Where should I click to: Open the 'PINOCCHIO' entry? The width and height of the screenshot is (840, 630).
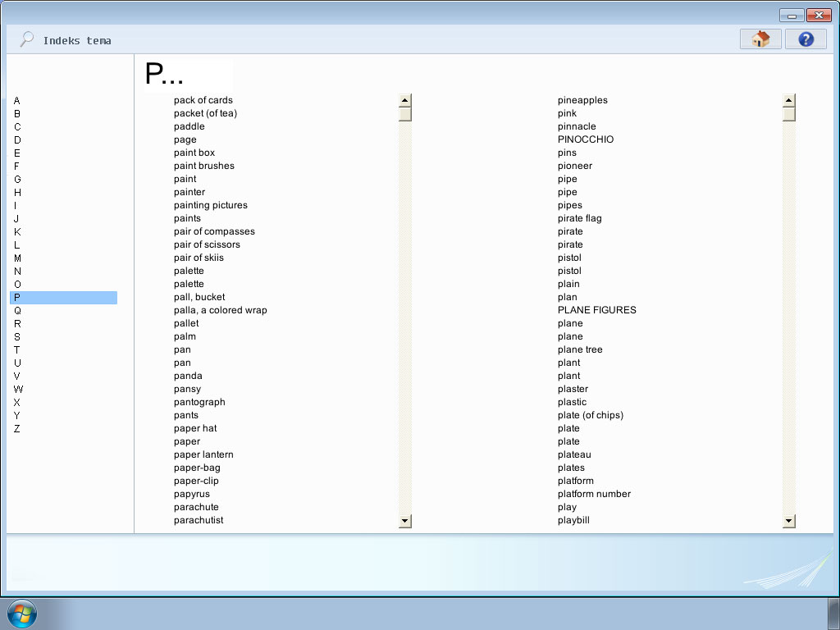pyautogui.click(x=586, y=139)
